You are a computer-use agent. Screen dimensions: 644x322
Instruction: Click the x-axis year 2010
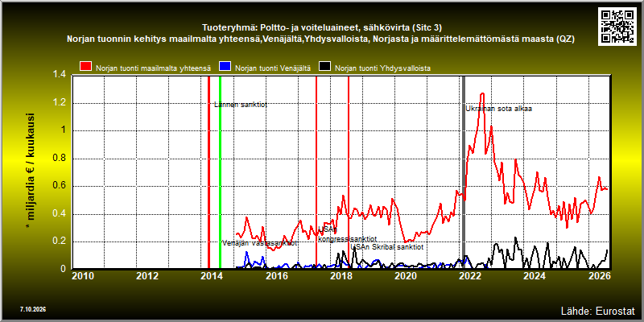[x=83, y=276]
